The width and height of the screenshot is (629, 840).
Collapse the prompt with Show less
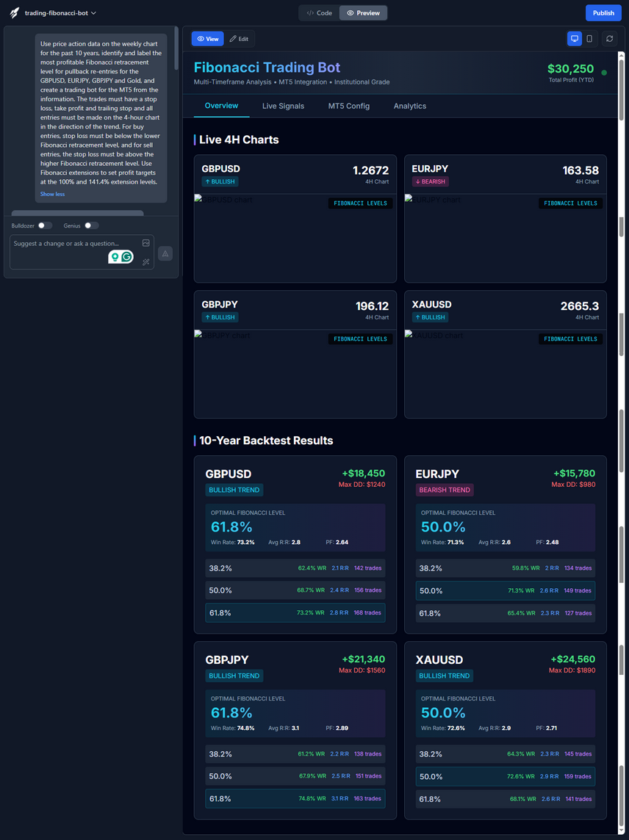pos(52,194)
